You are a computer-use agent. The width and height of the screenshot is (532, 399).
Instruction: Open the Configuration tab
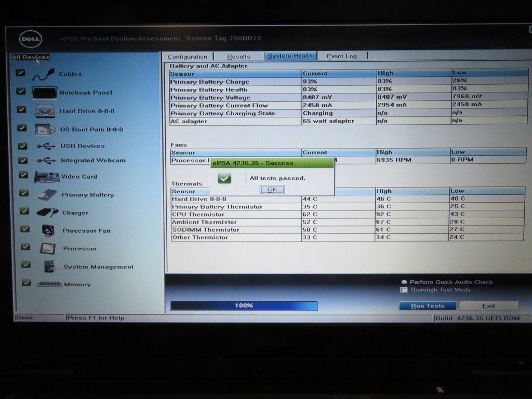tap(187, 57)
